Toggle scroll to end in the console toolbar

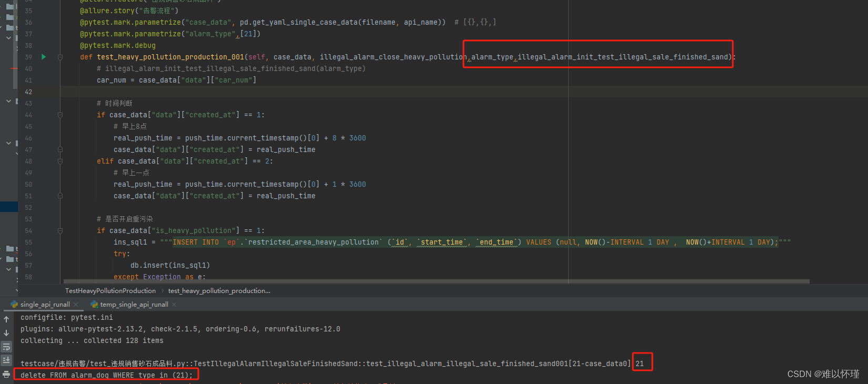(x=6, y=360)
